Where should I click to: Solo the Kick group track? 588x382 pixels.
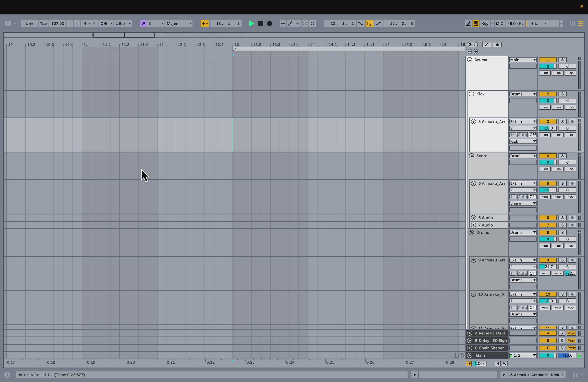coord(562,94)
